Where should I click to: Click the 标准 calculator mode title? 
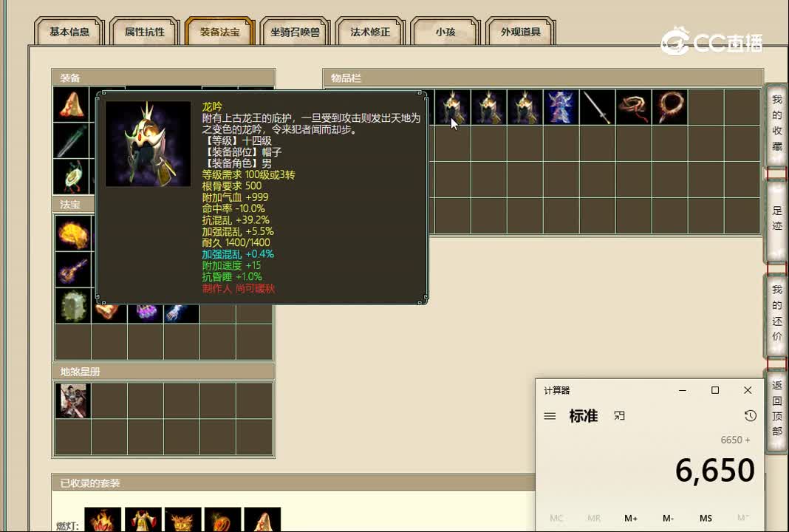tap(583, 416)
